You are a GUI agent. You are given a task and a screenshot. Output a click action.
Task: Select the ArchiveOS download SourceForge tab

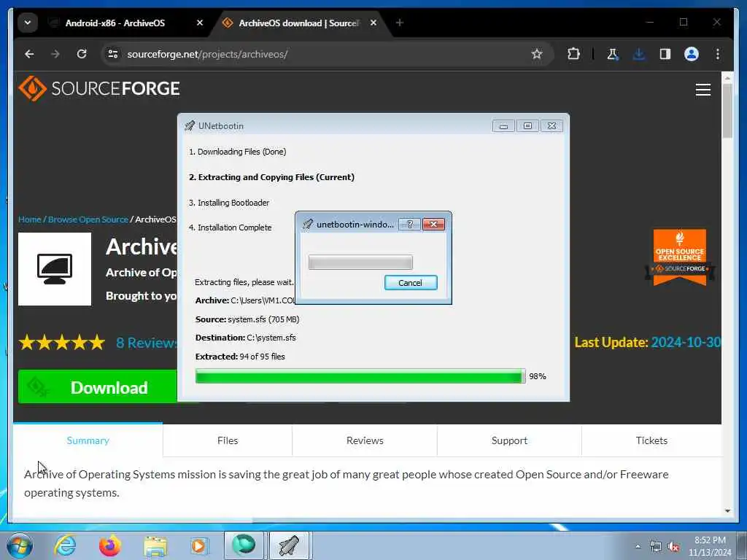[298, 23]
